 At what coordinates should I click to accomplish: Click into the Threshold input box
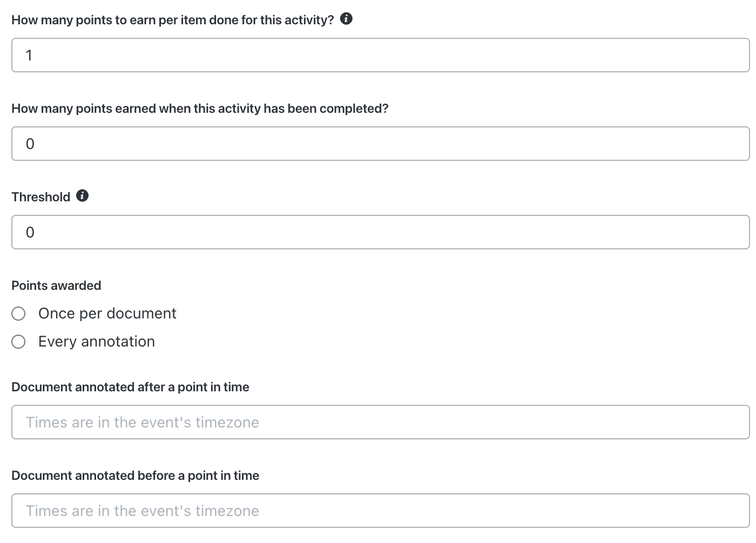click(381, 232)
